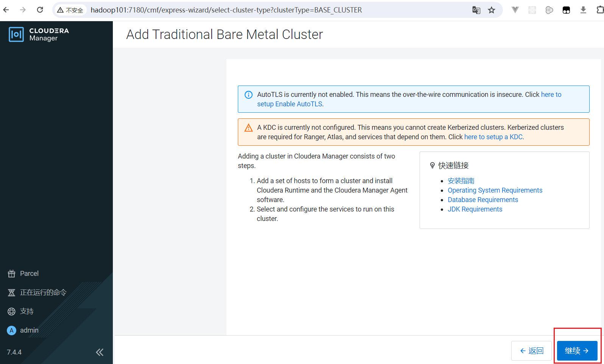Reload the page with refresh icon
604x364 pixels.
pyautogui.click(x=40, y=10)
